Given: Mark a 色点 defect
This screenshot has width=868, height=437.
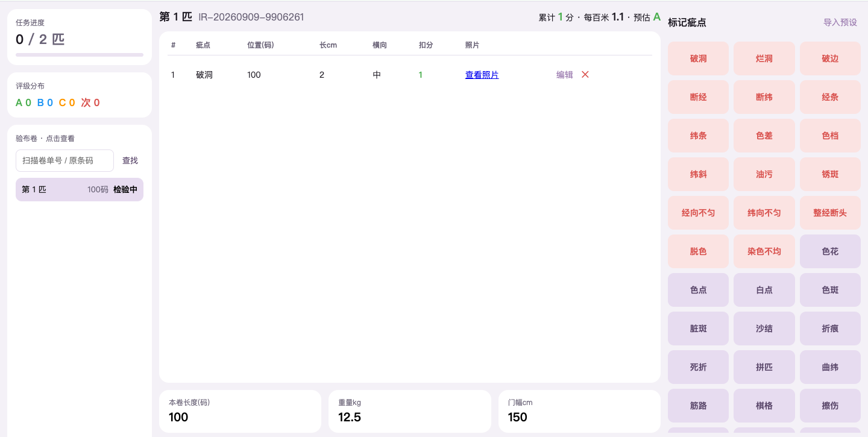Looking at the screenshot, I should pyautogui.click(x=698, y=290).
